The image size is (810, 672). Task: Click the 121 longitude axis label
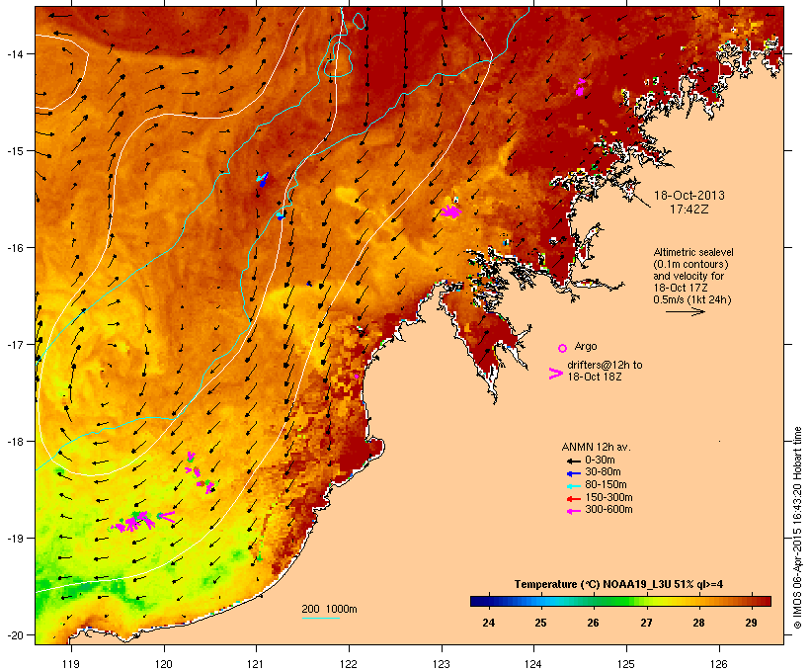(x=256, y=664)
